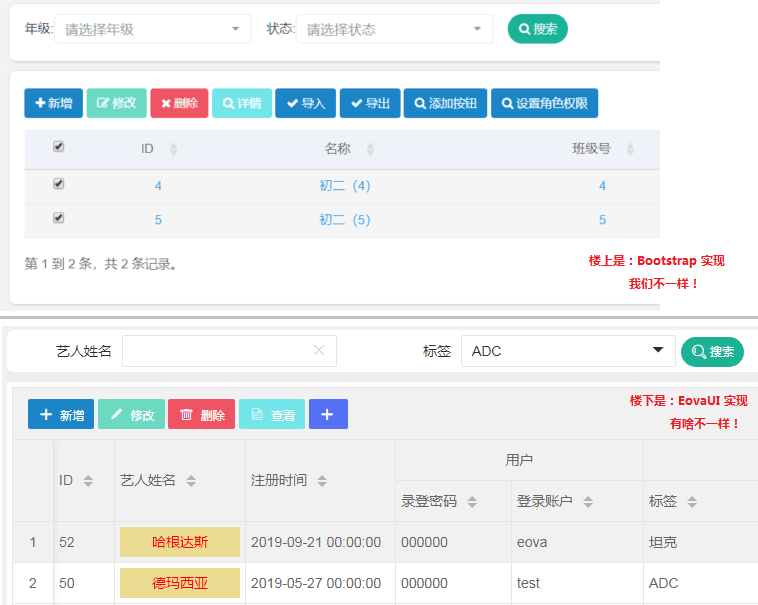Click the 初二 (4) name link

click(344, 186)
